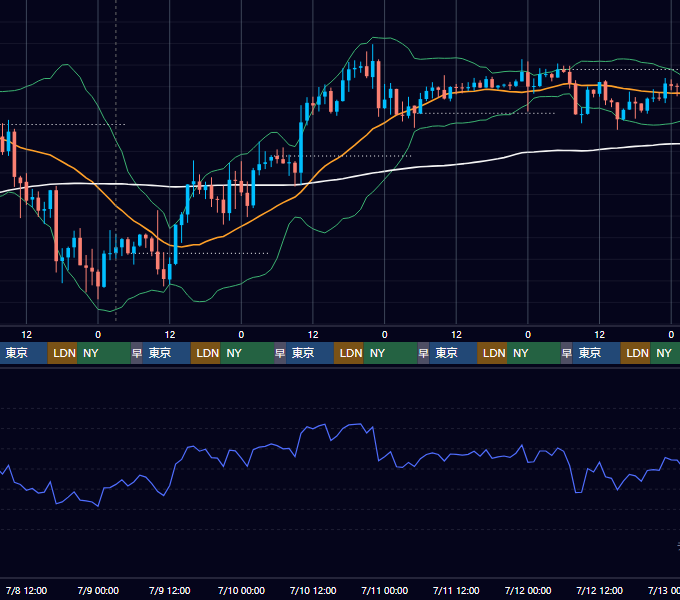Select the NY session block above 7/10 00:00
The width and height of the screenshot is (680, 600).
(247, 353)
